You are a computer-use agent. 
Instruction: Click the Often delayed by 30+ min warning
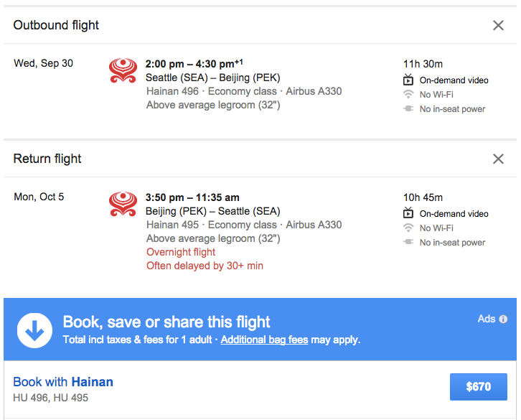(x=205, y=266)
